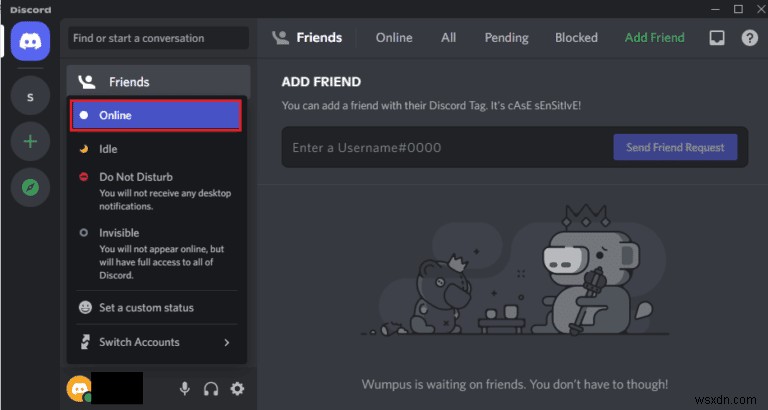Click the red Do Not Disturb icon
The image size is (768, 410).
coord(84,177)
